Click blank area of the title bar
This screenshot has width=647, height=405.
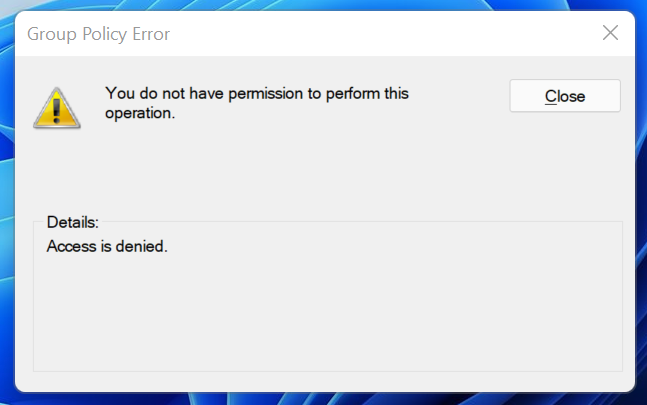[380, 33]
